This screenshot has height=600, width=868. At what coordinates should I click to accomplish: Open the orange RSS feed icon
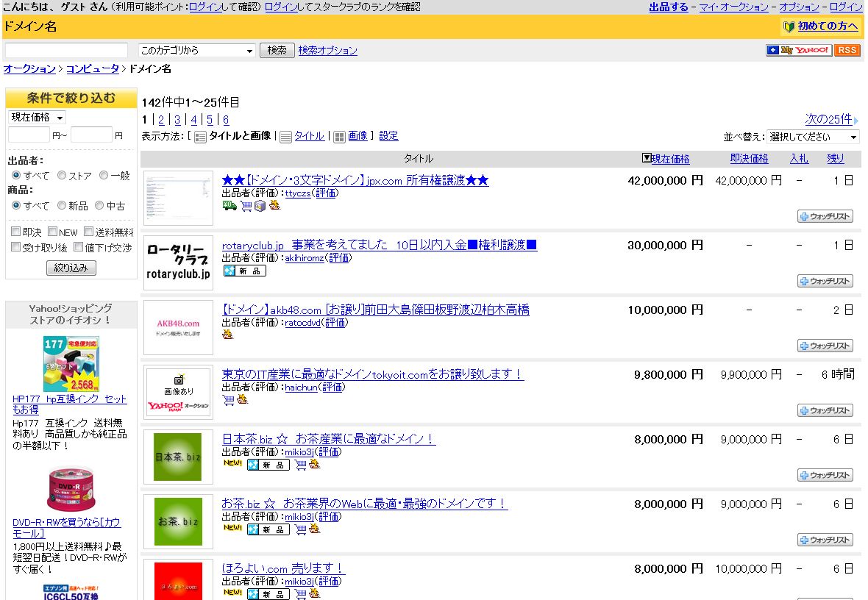[847, 51]
